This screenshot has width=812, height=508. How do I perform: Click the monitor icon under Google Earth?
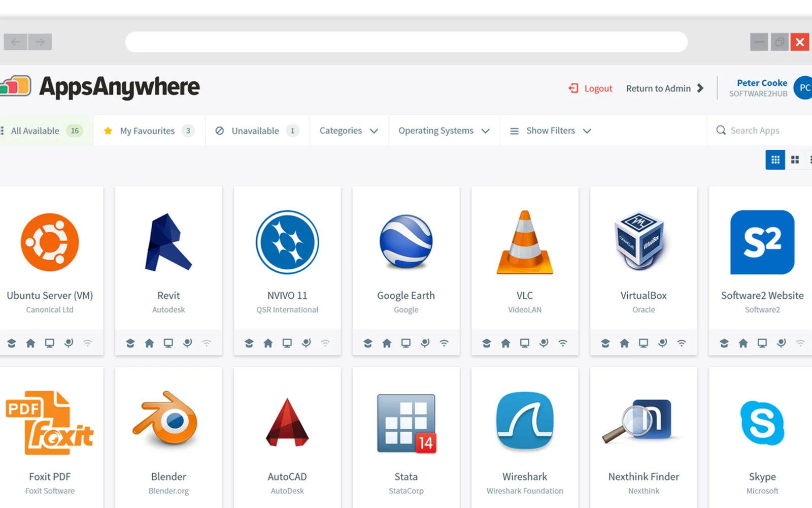[406, 343]
